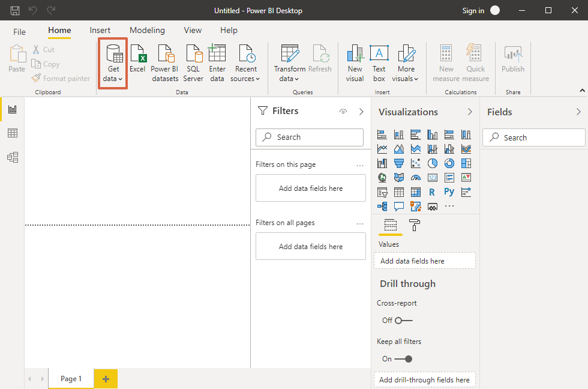588x389 pixels.
Task: Click the Fields Search box
Action: click(x=534, y=137)
